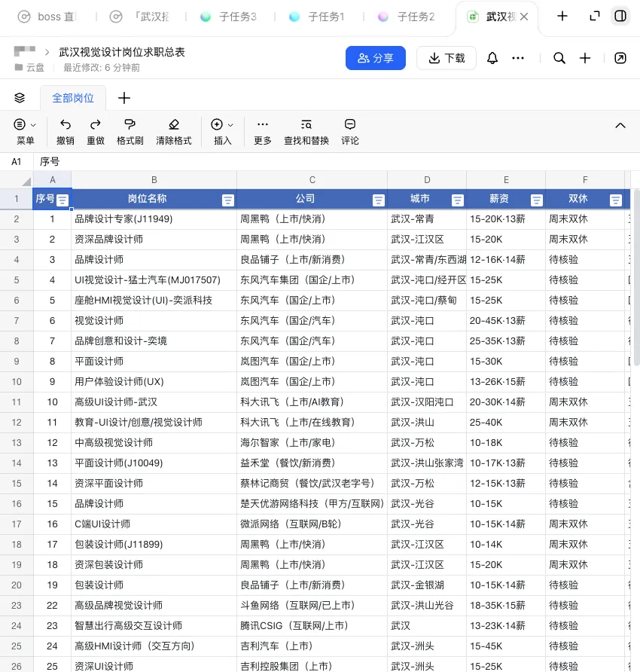Open a new browser tab with plus
640x672 pixels.
point(562,17)
